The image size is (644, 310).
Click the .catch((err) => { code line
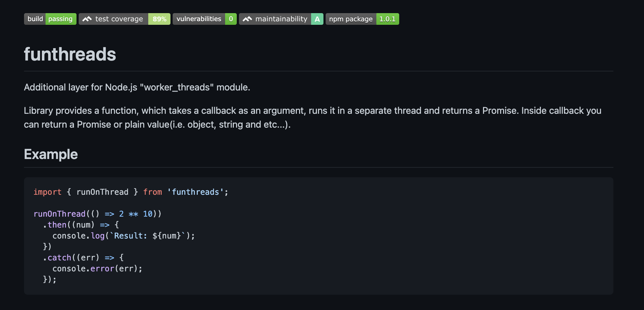pos(83,257)
